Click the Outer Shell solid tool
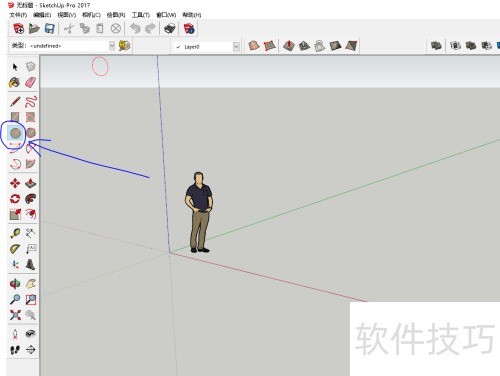Image resolution: width=500 pixels, height=376 pixels. point(436,46)
